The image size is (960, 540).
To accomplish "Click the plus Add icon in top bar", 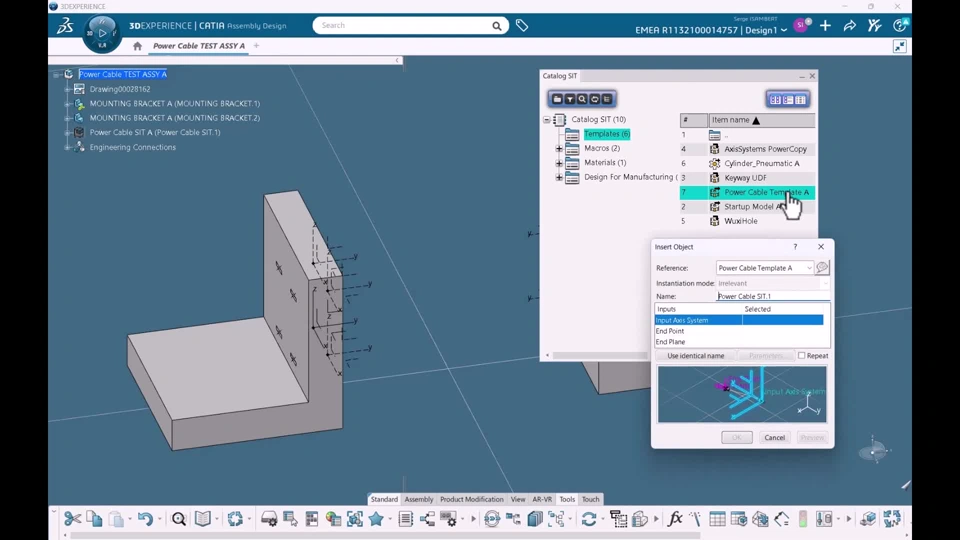I will 825,26.
